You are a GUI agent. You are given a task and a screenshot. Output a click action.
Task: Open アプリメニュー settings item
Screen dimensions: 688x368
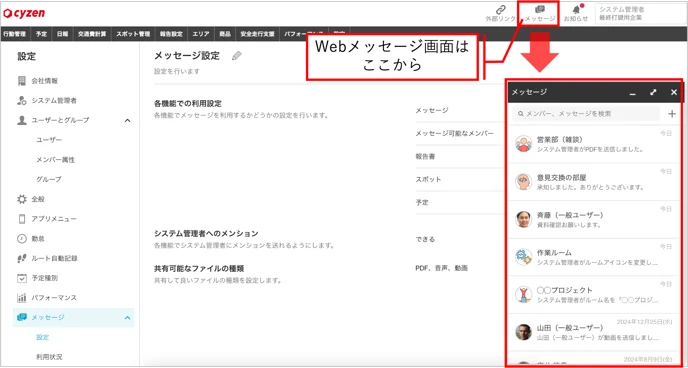54,219
